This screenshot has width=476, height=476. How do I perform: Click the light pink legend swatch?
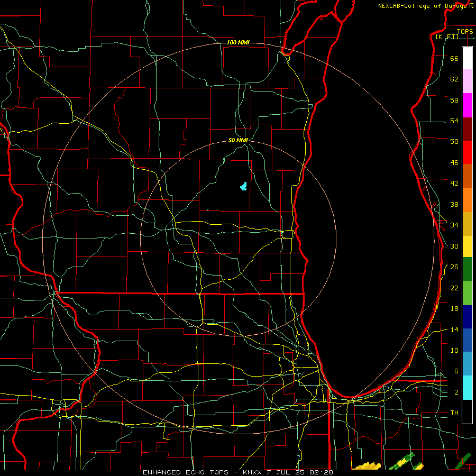point(467,81)
